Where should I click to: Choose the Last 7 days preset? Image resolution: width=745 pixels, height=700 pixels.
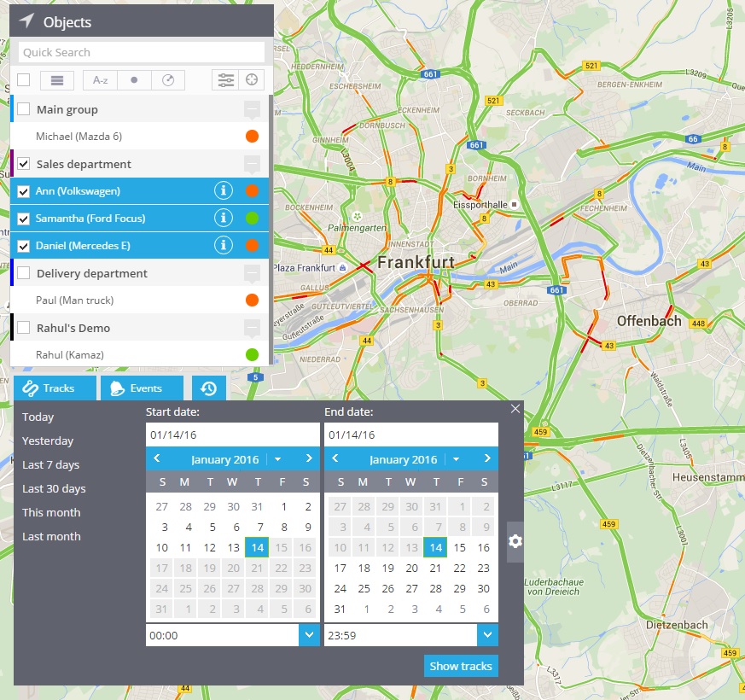point(50,464)
